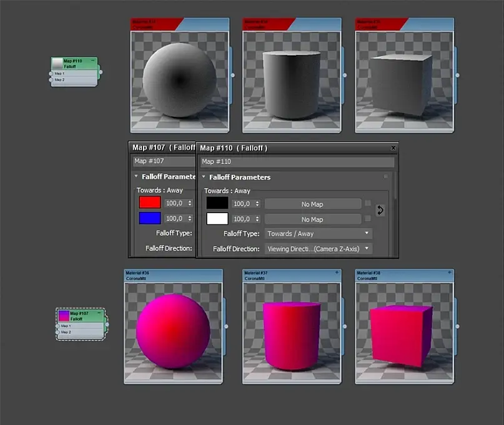The image size is (504, 425).
Task: Click the Material #36 CoronaMtl node header
Action: tap(173, 276)
